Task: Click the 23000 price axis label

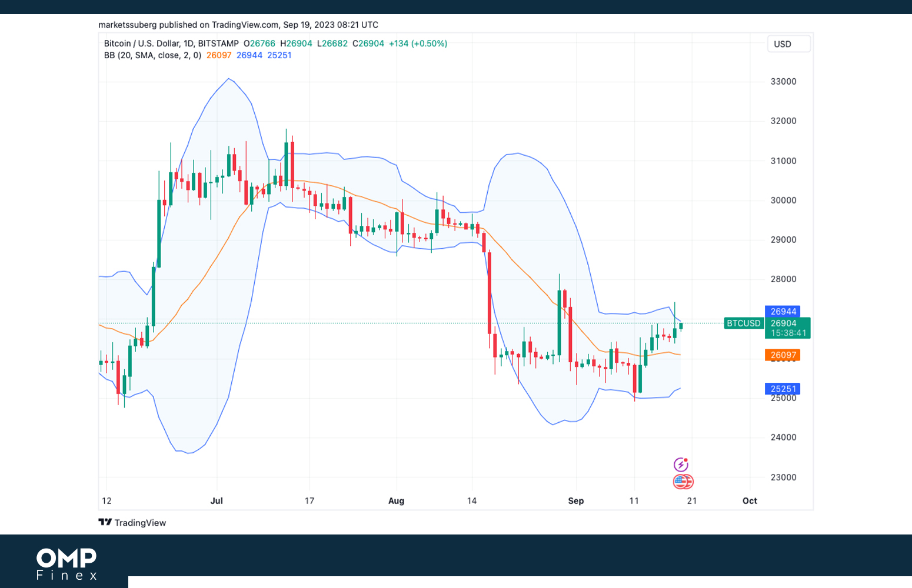Action: (x=783, y=477)
